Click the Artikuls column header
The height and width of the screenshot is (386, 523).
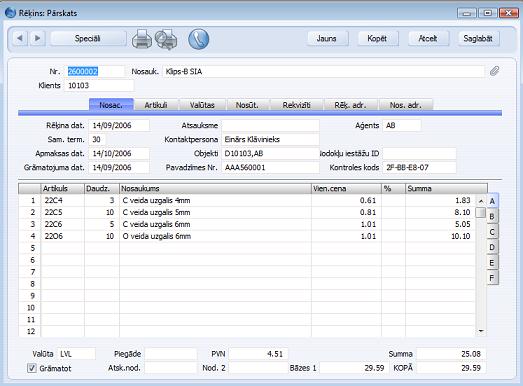[x=63, y=188]
